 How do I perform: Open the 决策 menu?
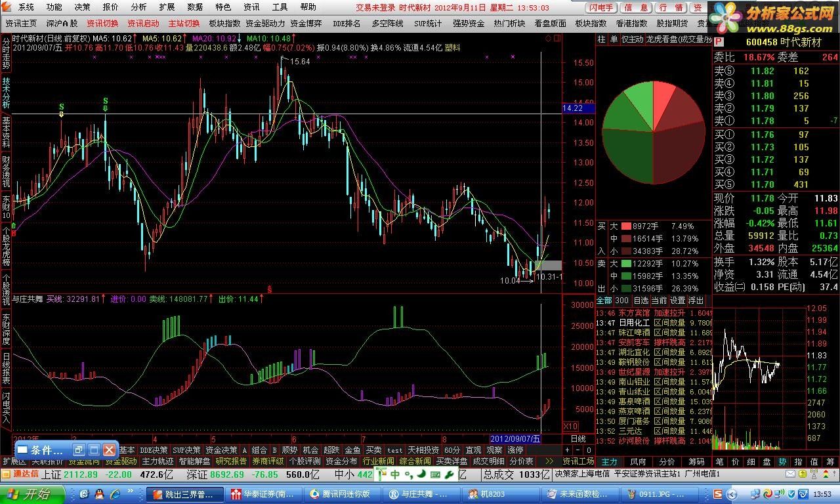(x=82, y=7)
